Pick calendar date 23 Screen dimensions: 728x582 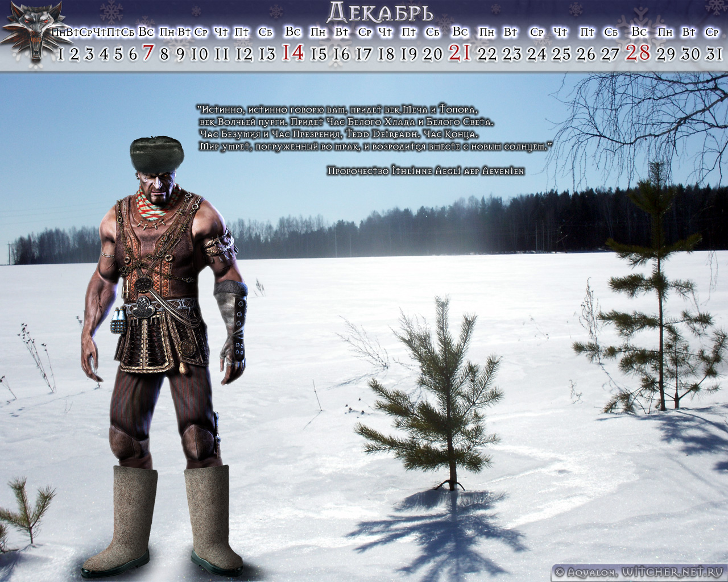click(512, 54)
